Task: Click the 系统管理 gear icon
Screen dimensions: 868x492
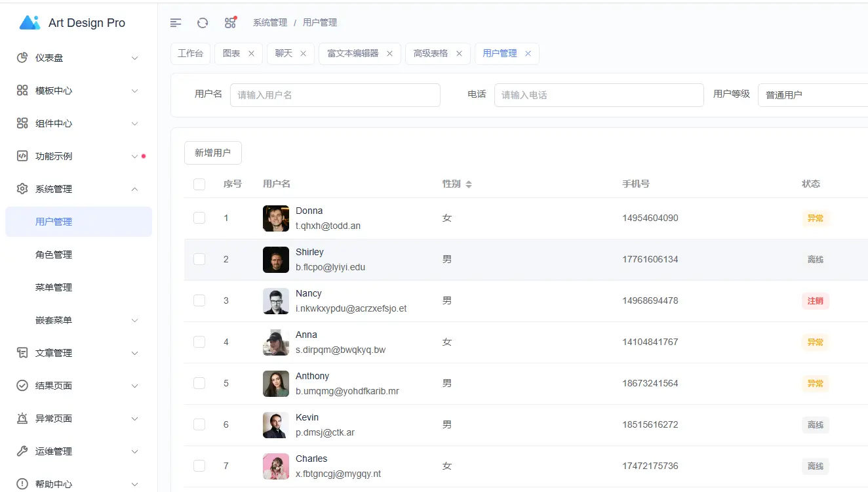Action: [22, 189]
